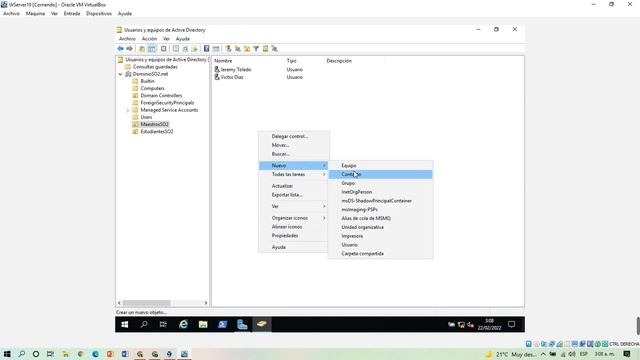Viewport: 640px width, 360px height.
Task: Create a new Contacto from the submenu
Action: click(x=380, y=174)
